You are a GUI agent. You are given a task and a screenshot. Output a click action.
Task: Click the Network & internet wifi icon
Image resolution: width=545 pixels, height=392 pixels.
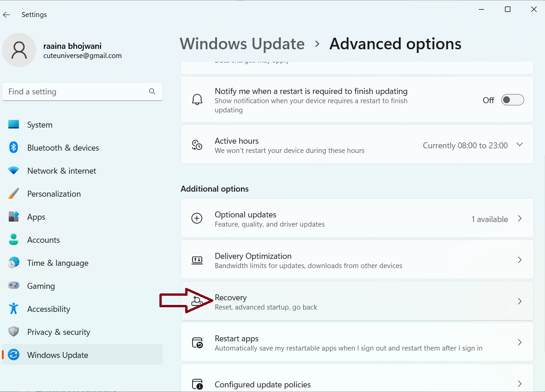point(14,171)
